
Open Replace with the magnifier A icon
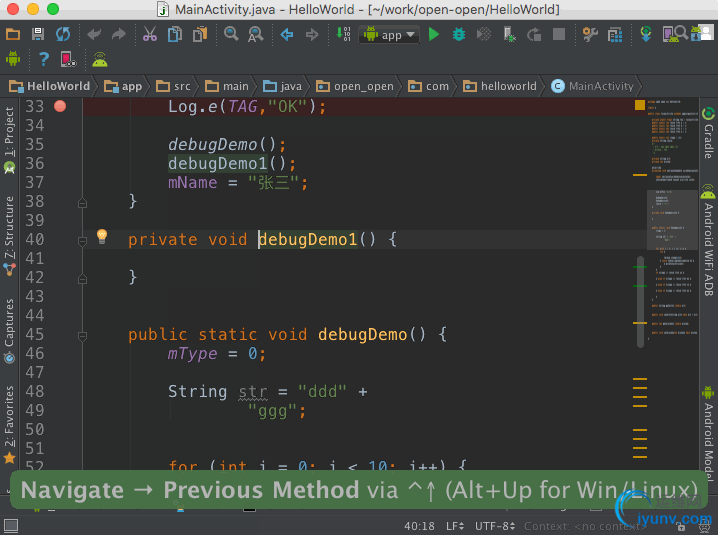pyautogui.click(x=256, y=34)
